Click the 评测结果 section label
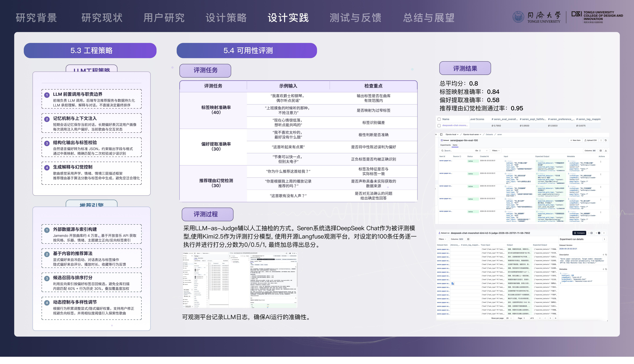The width and height of the screenshot is (634, 364). 465,68
